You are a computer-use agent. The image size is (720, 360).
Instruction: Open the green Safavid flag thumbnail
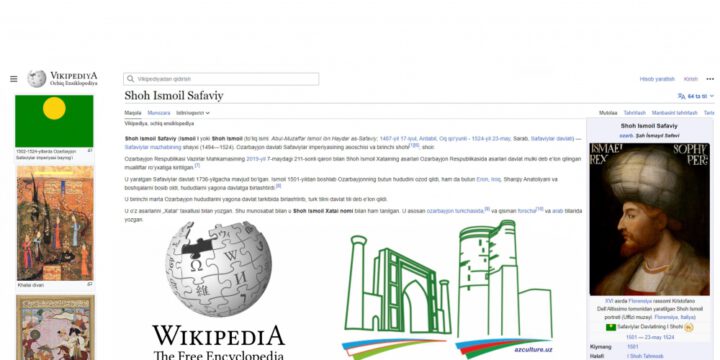click(x=54, y=121)
